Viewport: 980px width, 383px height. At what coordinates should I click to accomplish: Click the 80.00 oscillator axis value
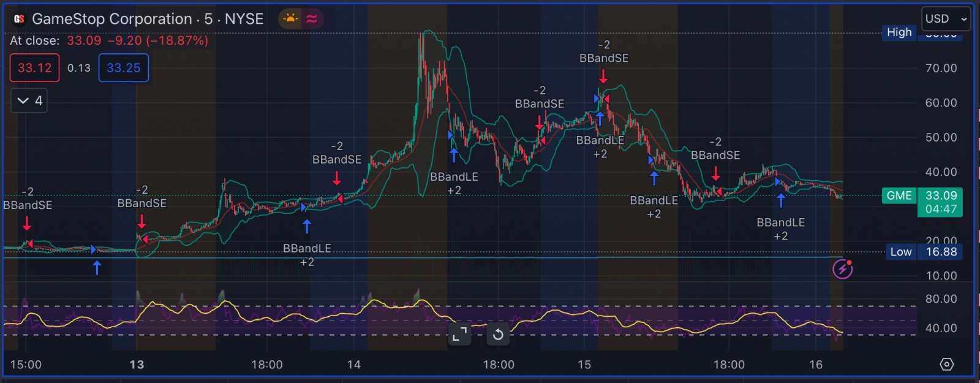click(x=941, y=299)
